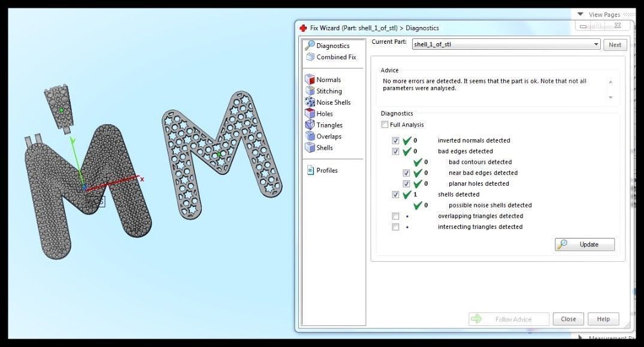Open the Combined Fix page

pos(336,57)
